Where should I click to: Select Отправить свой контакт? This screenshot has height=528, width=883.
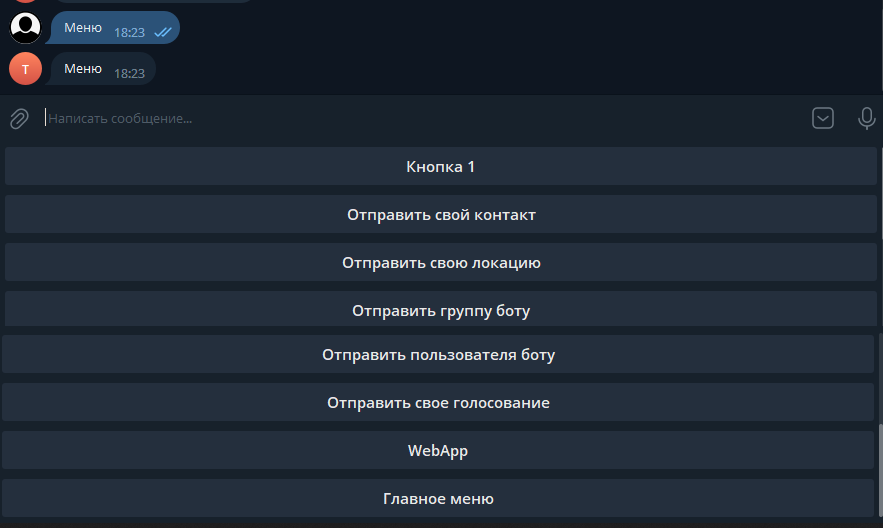441,214
